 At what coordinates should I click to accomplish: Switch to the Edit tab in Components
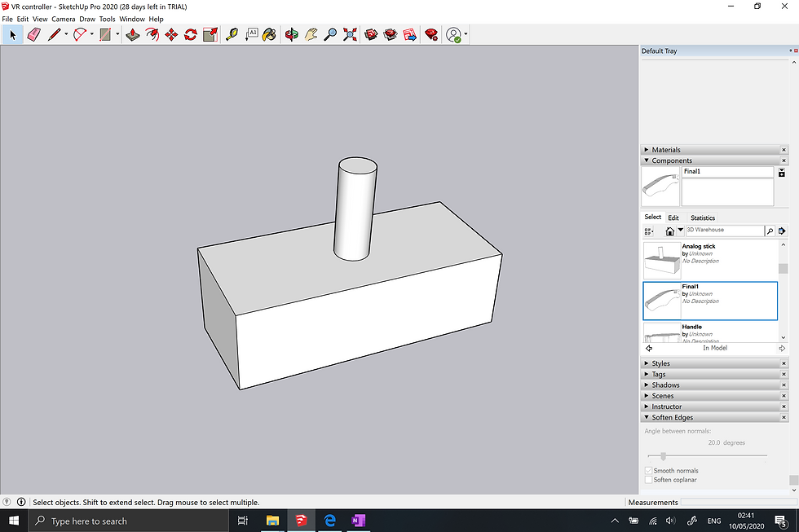click(673, 218)
